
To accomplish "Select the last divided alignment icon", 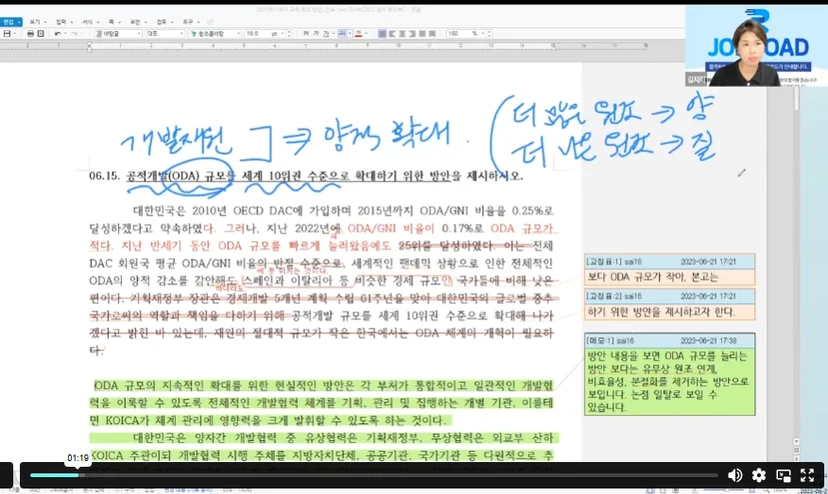I will tap(432, 33).
